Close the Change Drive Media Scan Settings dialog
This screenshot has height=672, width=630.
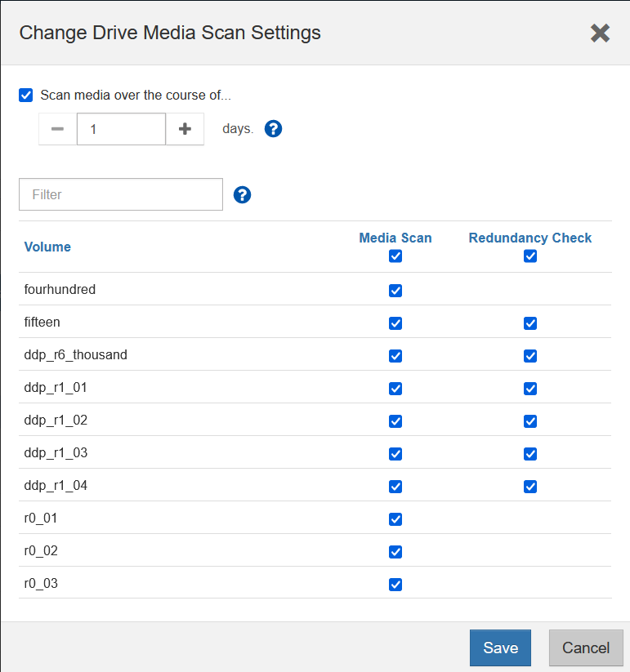(600, 33)
